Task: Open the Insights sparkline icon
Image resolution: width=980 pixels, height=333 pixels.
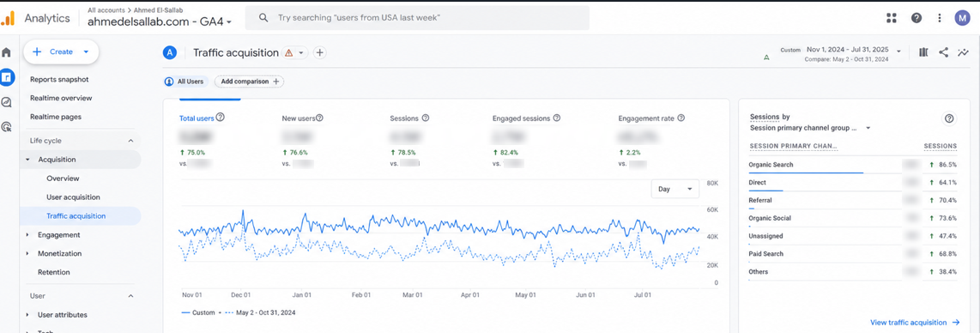Action: pyautogui.click(x=963, y=52)
